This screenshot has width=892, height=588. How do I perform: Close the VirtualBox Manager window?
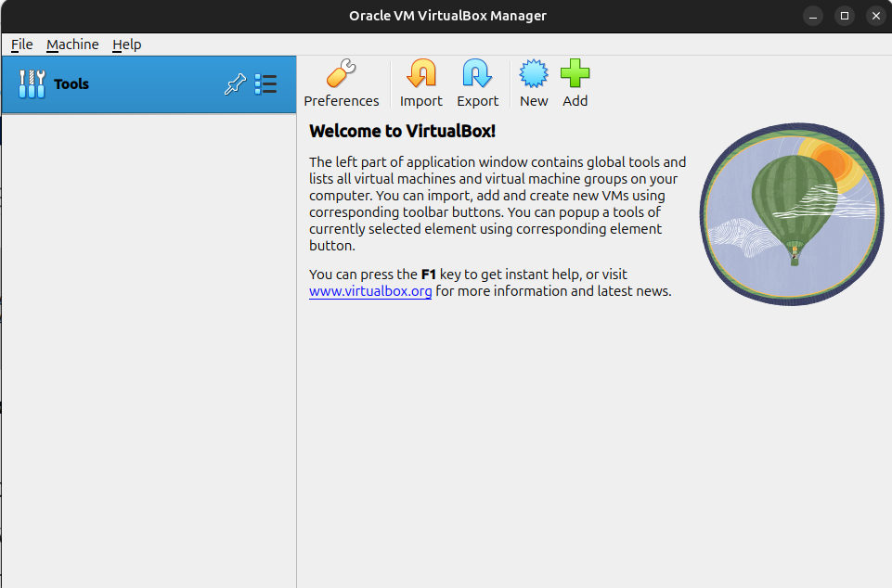(876, 16)
